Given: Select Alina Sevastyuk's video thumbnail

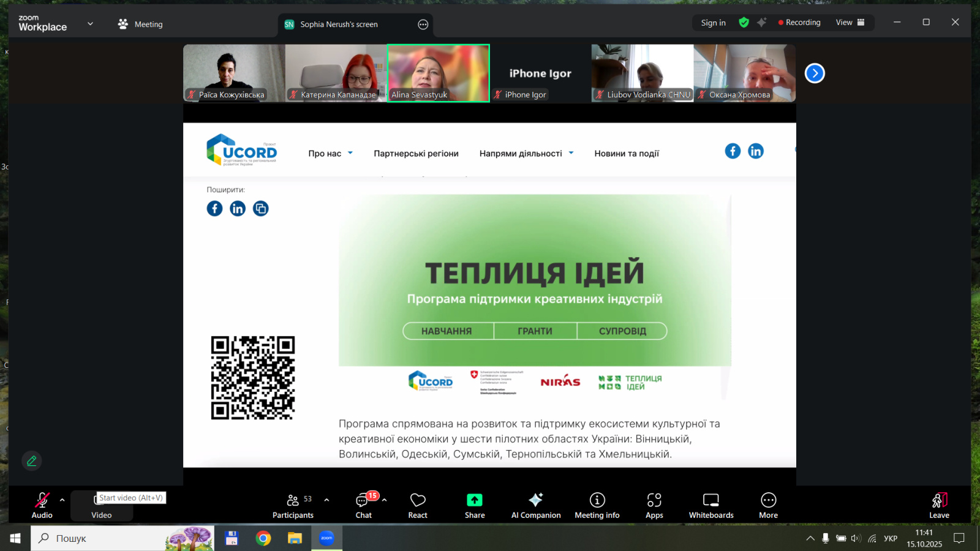Looking at the screenshot, I should point(439,73).
